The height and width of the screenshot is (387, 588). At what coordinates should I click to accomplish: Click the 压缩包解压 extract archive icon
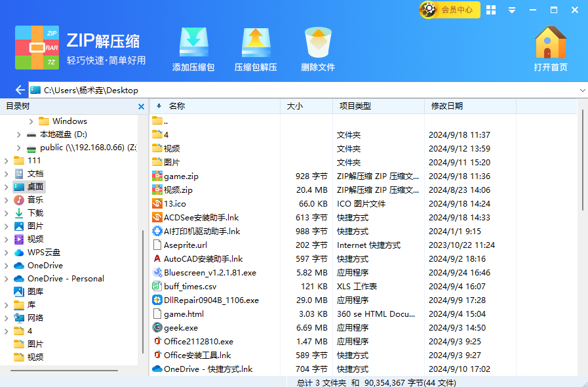pyautogui.click(x=256, y=43)
